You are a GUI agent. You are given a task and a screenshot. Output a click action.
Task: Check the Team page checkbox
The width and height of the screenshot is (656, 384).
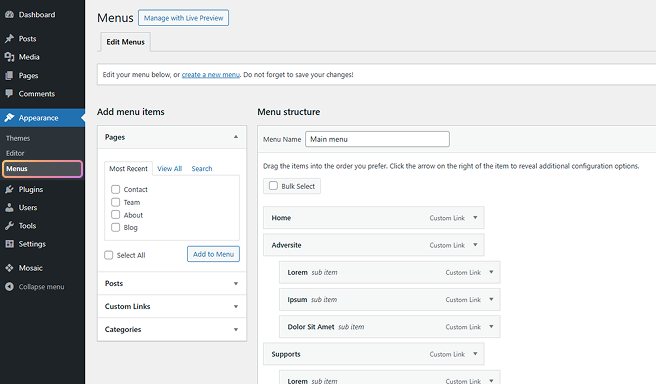(x=115, y=202)
